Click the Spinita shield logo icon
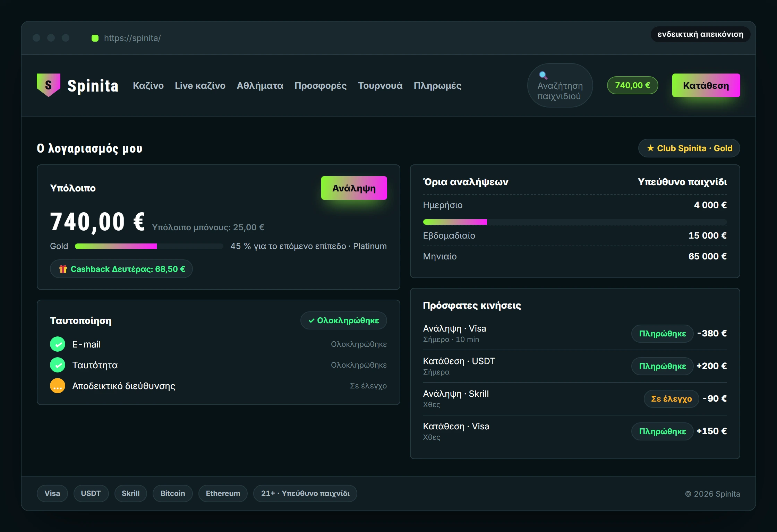The width and height of the screenshot is (777, 532). (49, 85)
